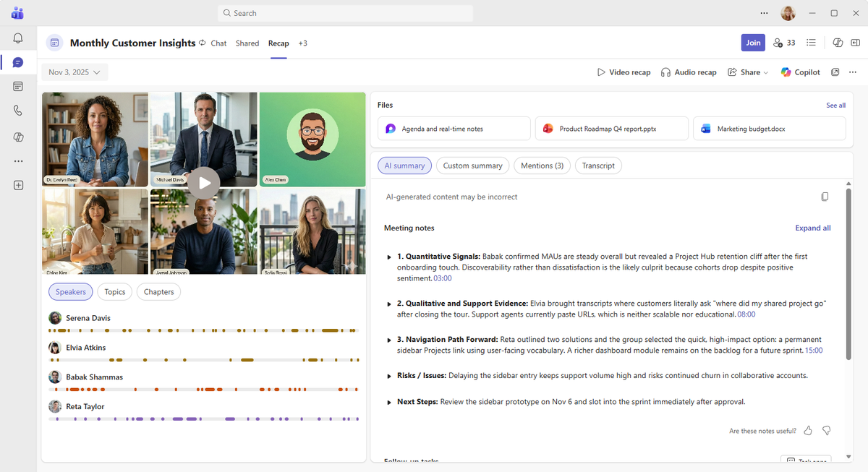Screen dimensions: 868x472
Task: Click the Teams logo icon
Action: pyautogui.click(x=17, y=13)
